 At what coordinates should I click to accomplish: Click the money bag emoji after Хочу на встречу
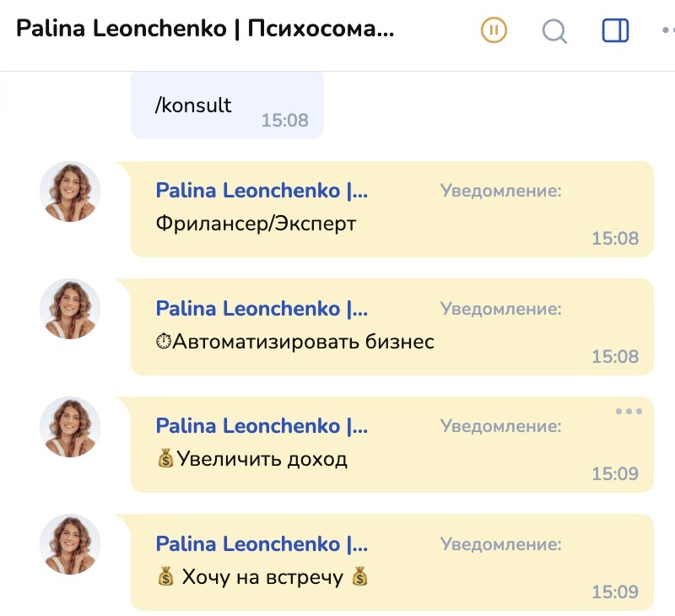click(360, 577)
